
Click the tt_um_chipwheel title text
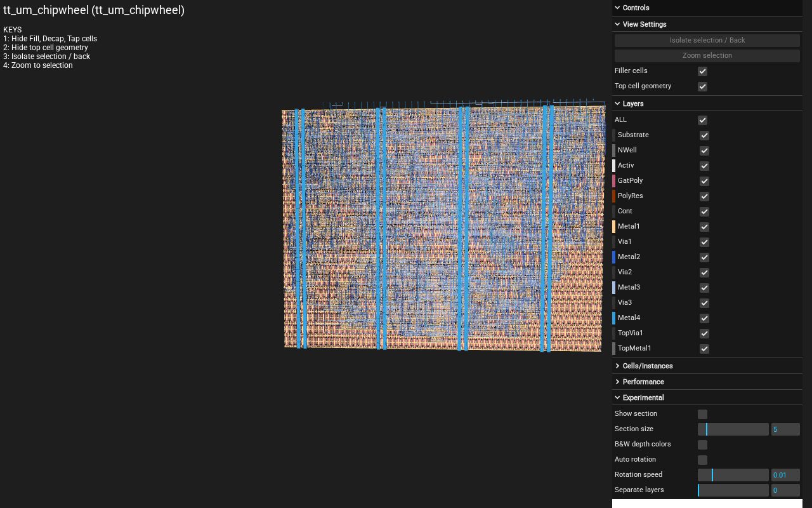click(x=94, y=10)
